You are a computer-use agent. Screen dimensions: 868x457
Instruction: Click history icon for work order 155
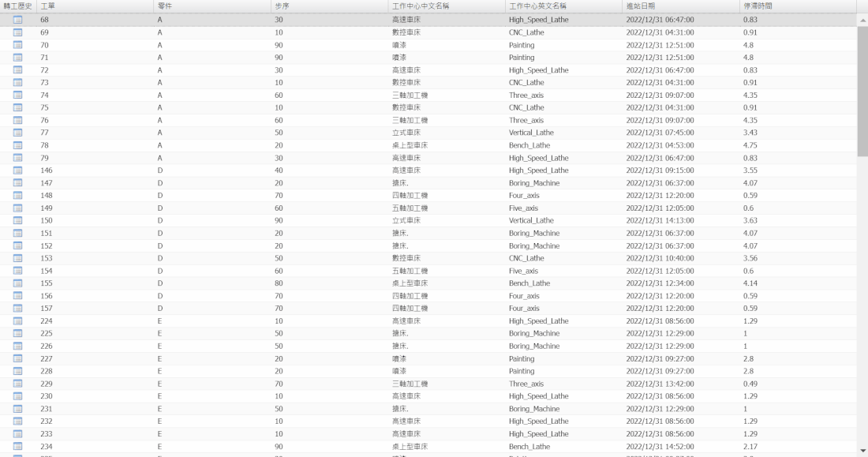pos(17,283)
